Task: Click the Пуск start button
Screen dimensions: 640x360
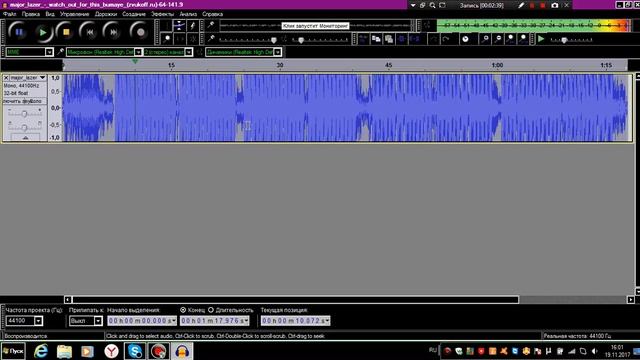Action: coord(13,351)
